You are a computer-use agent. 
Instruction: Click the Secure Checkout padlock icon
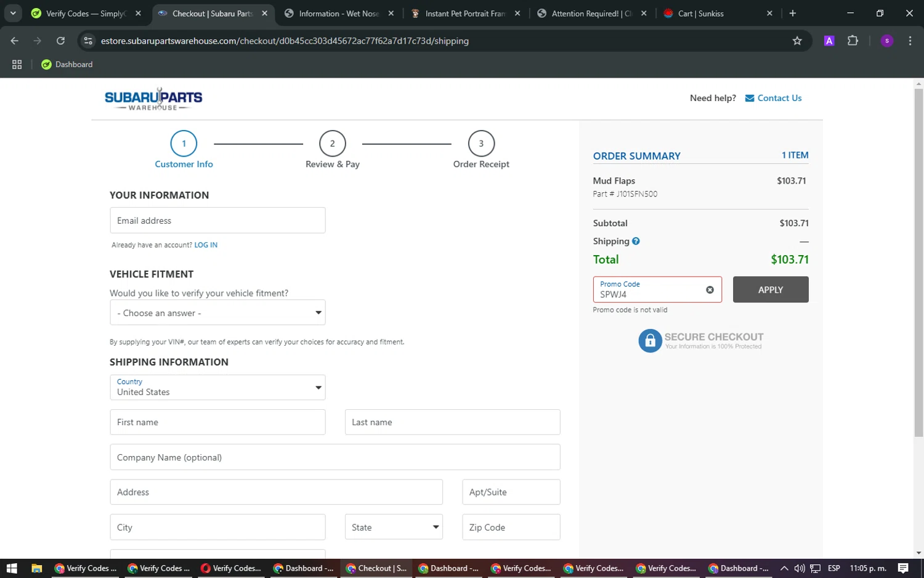coord(650,341)
